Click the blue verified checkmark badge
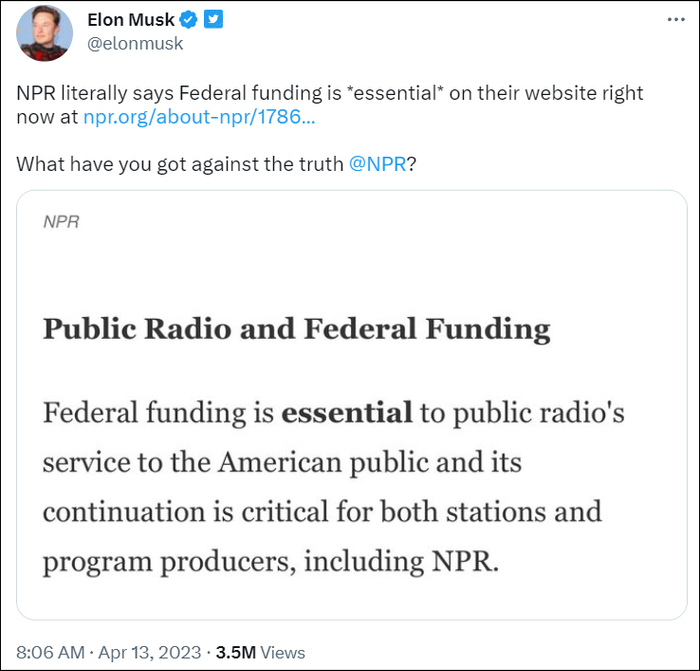 click(187, 20)
